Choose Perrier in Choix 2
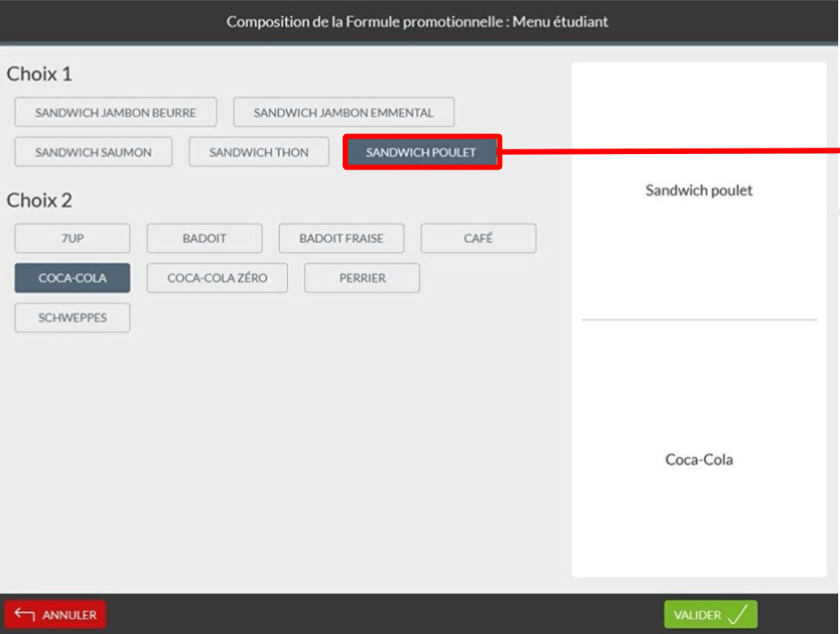 [x=362, y=278]
